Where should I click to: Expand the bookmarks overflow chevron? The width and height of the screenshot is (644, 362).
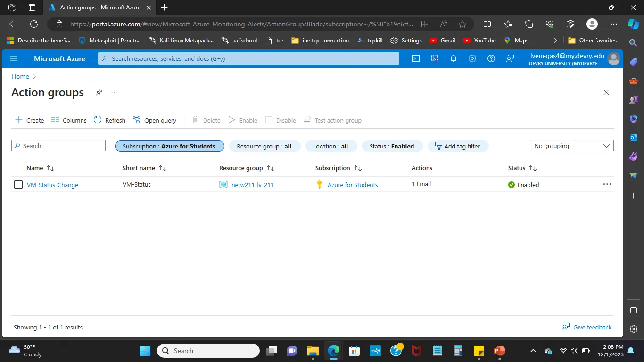(x=555, y=41)
